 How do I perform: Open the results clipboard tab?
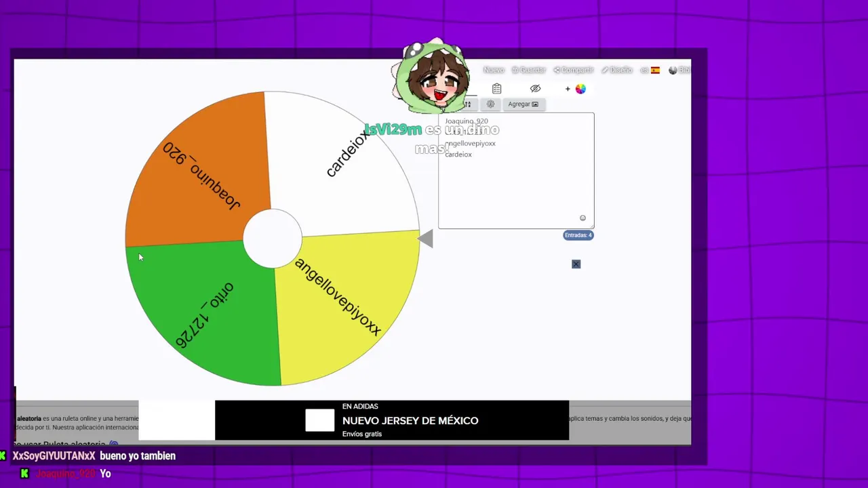pos(496,89)
